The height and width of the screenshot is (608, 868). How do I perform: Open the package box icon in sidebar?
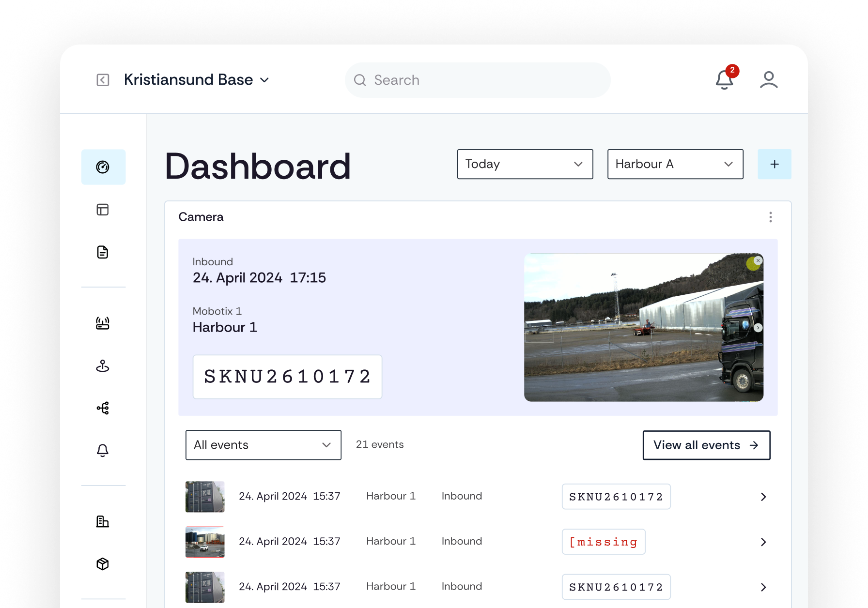pos(103,564)
